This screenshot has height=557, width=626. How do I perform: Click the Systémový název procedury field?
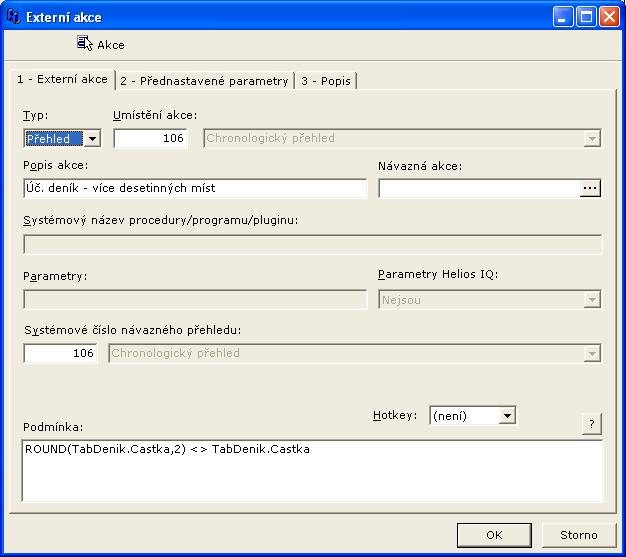[312, 245]
